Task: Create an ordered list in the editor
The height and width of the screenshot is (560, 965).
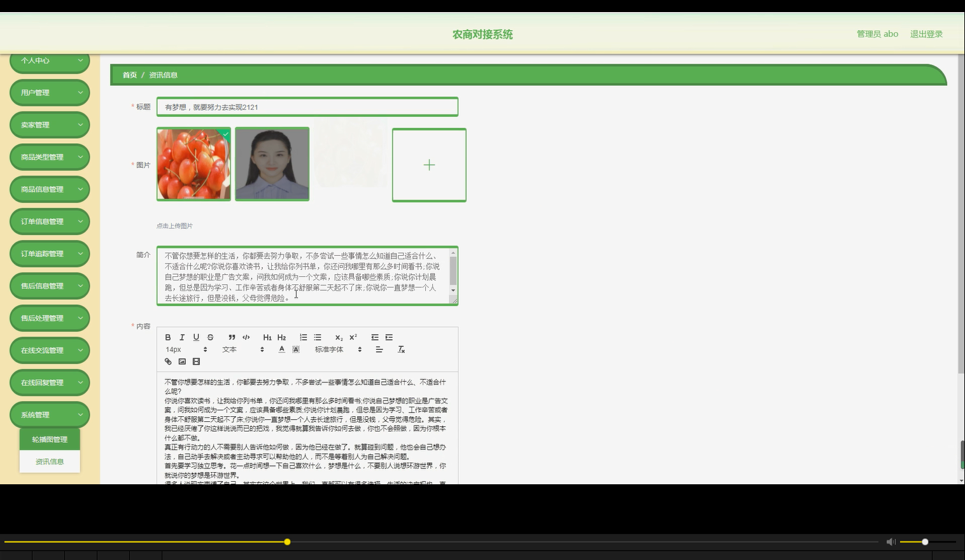Action: (x=303, y=337)
